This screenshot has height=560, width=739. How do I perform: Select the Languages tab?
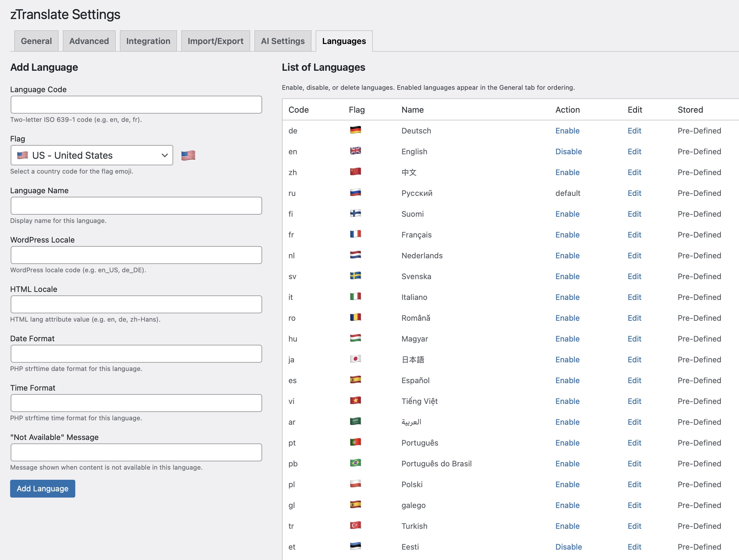pyautogui.click(x=344, y=41)
